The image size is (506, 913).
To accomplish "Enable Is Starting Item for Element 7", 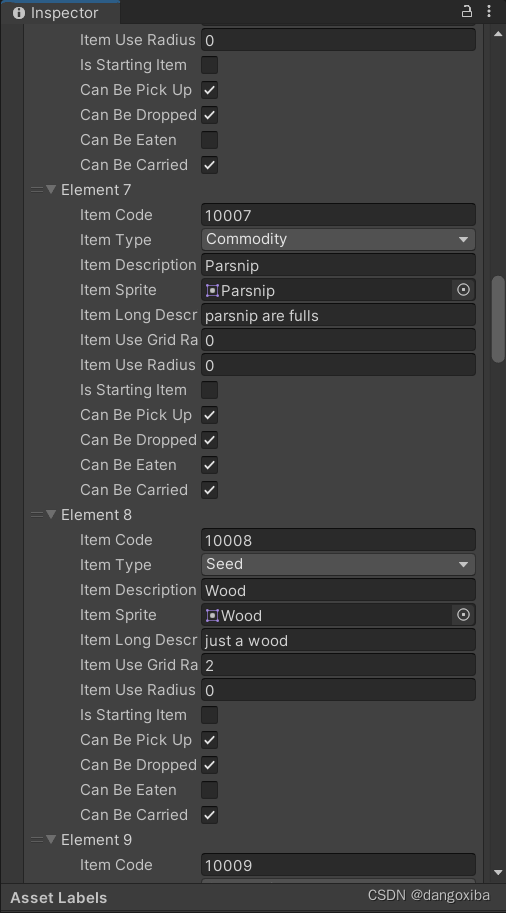I will [210, 390].
